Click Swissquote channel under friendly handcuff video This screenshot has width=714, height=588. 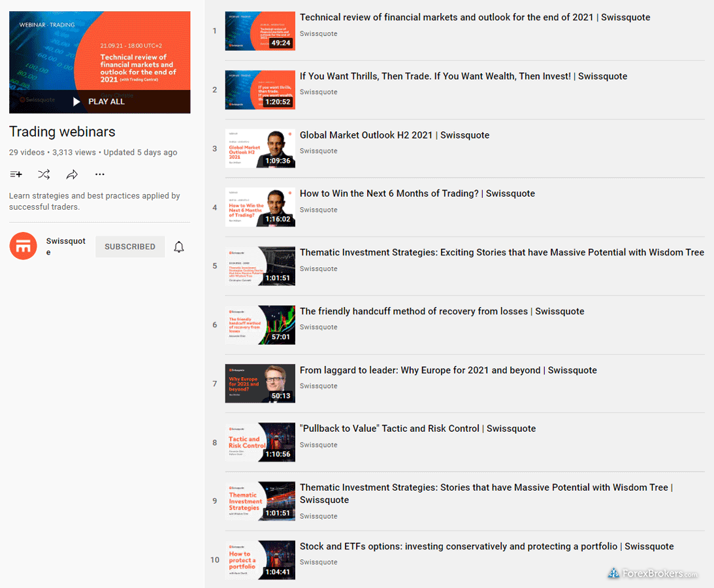coord(318,327)
